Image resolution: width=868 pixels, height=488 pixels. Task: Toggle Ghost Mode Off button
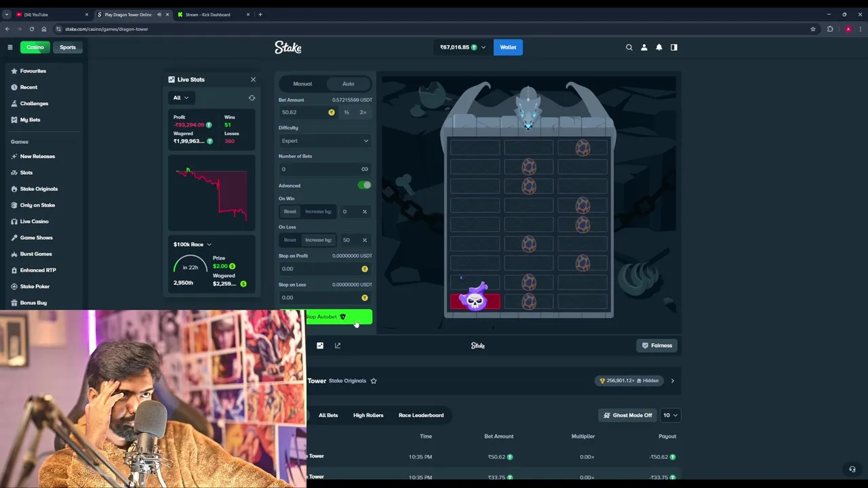click(x=628, y=415)
